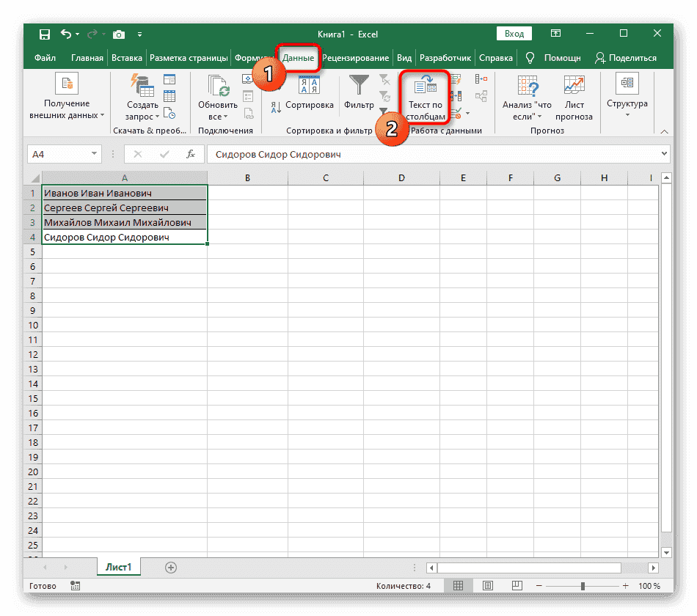Click the Поделиться (Share) button
The width and height of the screenshot is (697, 616).
626,58
